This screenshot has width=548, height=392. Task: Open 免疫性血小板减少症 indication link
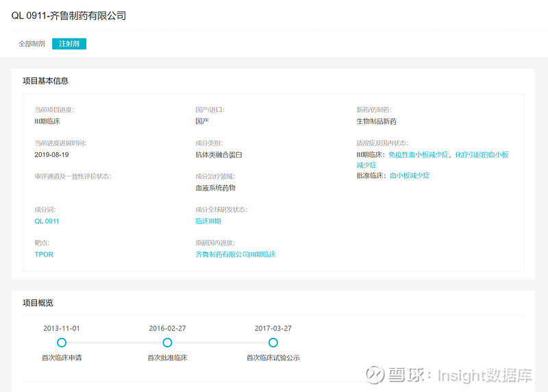click(419, 155)
